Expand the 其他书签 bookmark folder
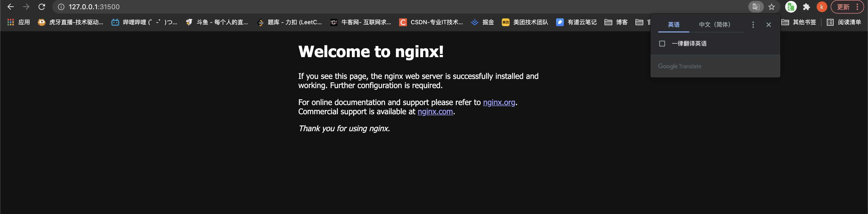This screenshot has width=868, height=214. [798, 22]
